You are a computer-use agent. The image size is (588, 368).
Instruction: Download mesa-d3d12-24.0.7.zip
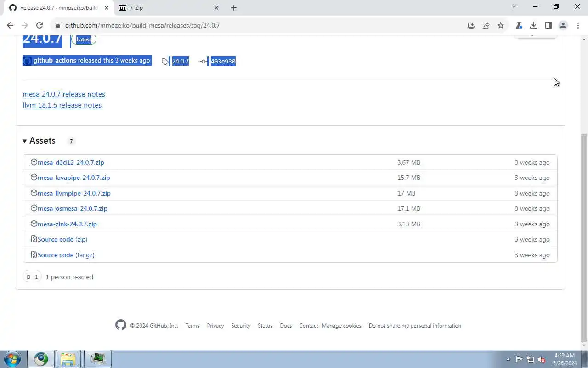(x=71, y=162)
